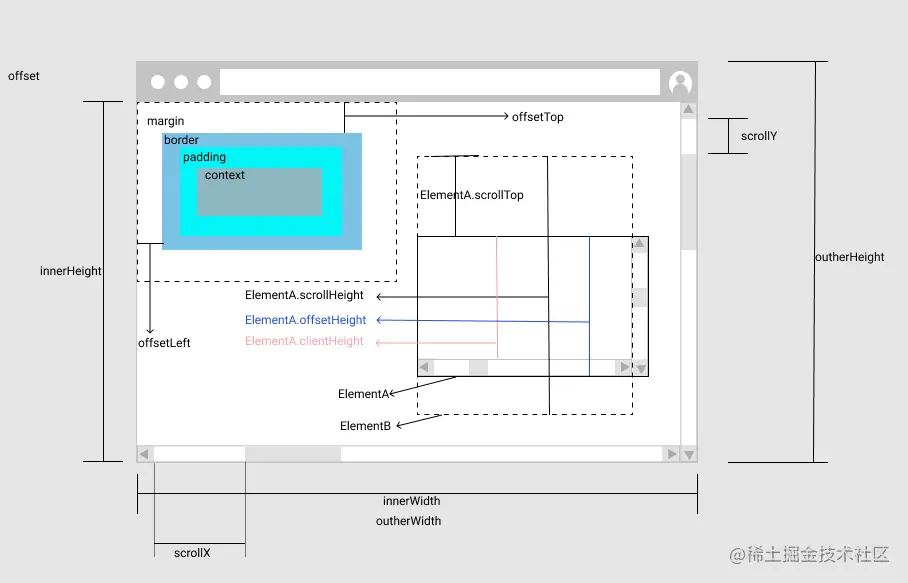Click the 'scrollY' label

[759, 136]
